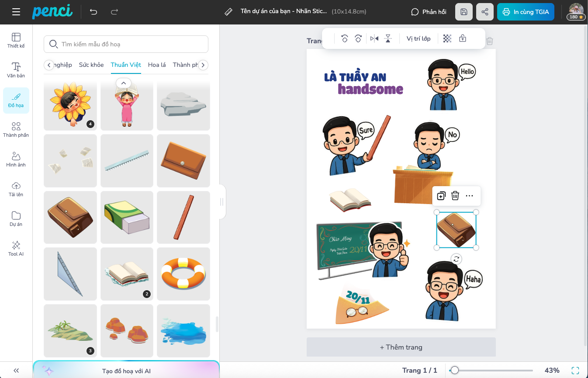Delete the selected element with the trash icon
Screen dimensions: 588x378
coord(455,196)
